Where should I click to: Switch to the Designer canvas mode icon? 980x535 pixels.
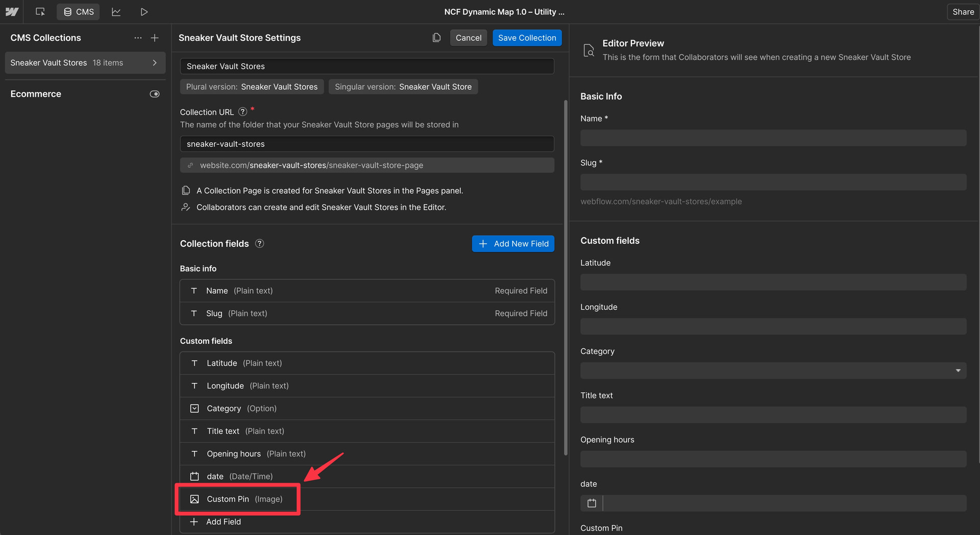[40, 12]
